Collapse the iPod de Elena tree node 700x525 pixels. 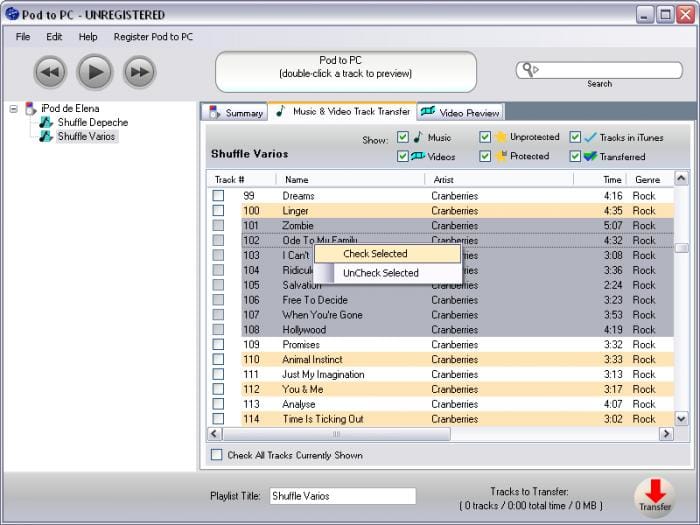click(13, 108)
